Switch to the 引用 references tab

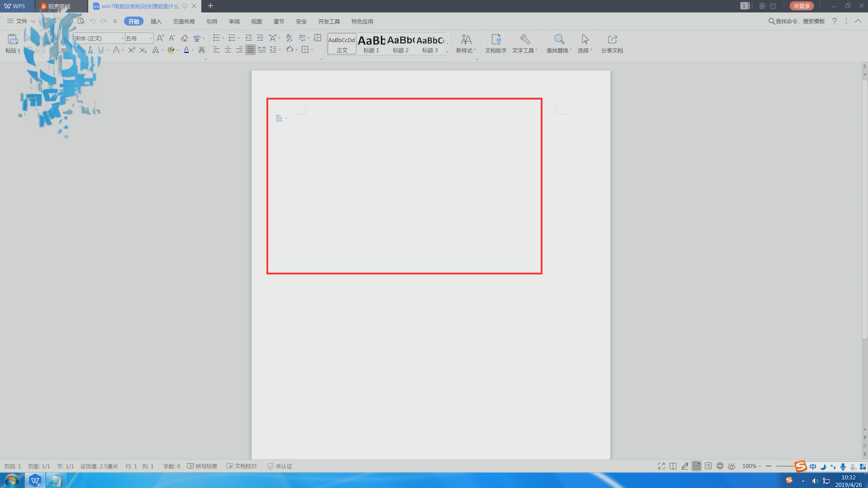pos(212,21)
